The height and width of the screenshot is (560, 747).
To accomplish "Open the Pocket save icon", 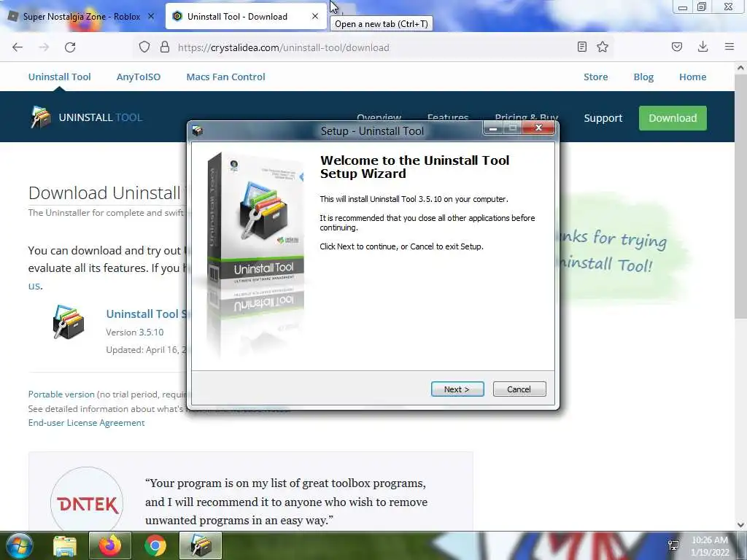I will [677, 47].
